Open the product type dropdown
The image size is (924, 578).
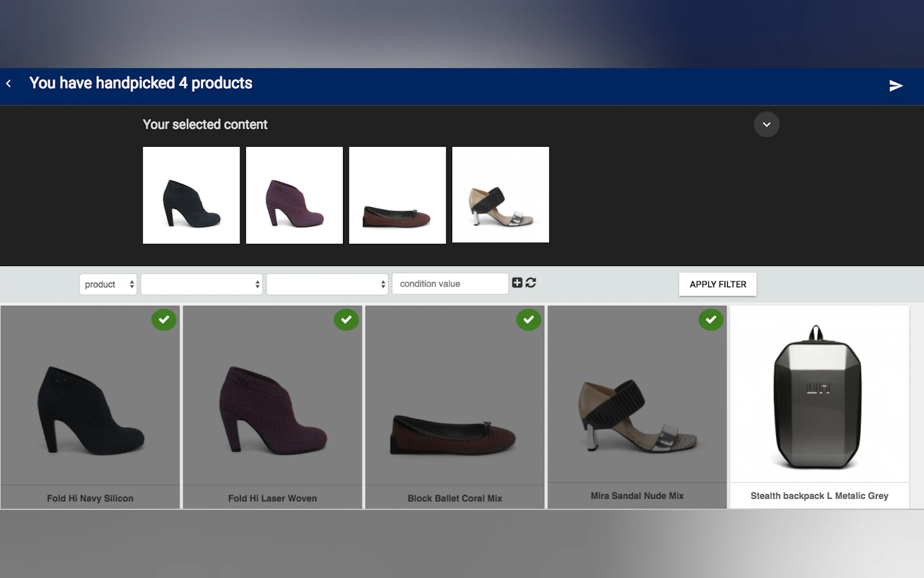point(108,284)
